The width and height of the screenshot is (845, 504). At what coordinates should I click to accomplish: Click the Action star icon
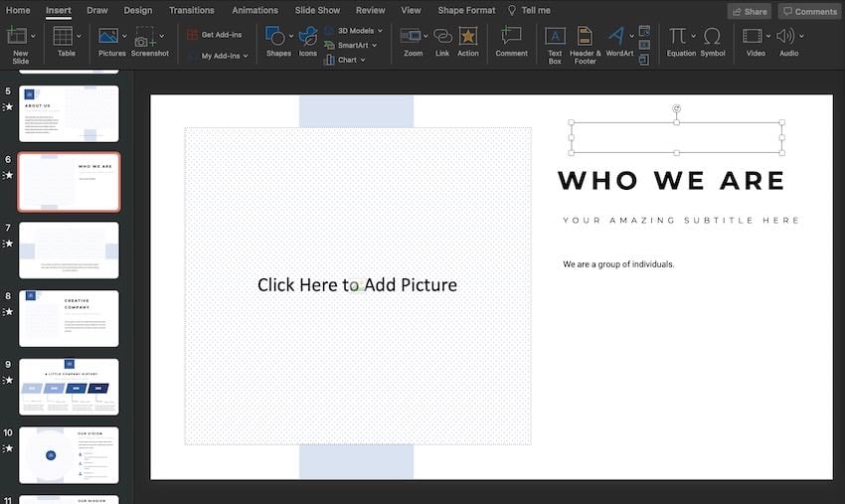pyautogui.click(x=468, y=37)
